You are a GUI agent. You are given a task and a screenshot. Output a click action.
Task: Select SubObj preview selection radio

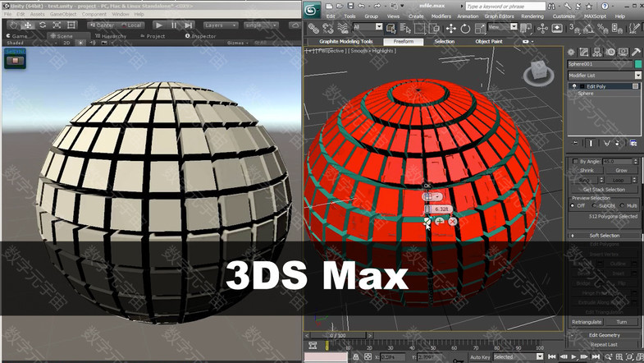click(594, 205)
